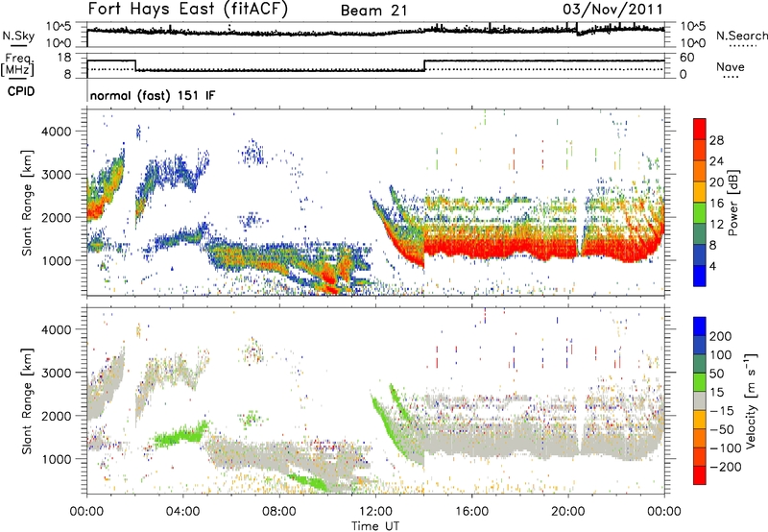The width and height of the screenshot is (768, 532).
Task: Click the '28' label on power color bar
Action: tap(716, 140)
